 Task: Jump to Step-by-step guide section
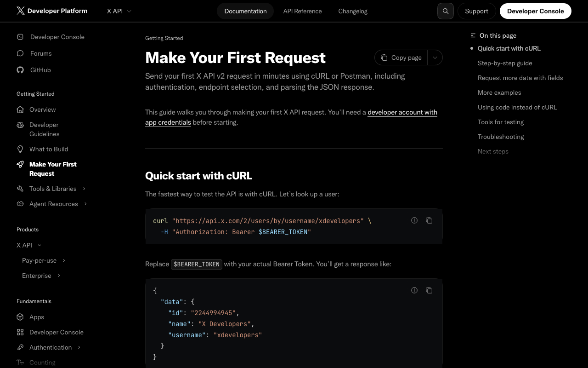(505, 63)
